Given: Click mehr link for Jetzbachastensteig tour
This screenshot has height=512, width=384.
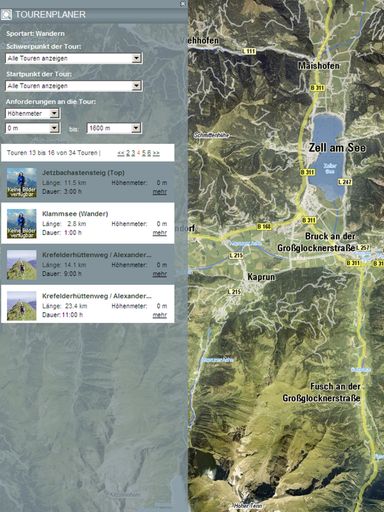Looking at the screenshot, I should [160, 192].
